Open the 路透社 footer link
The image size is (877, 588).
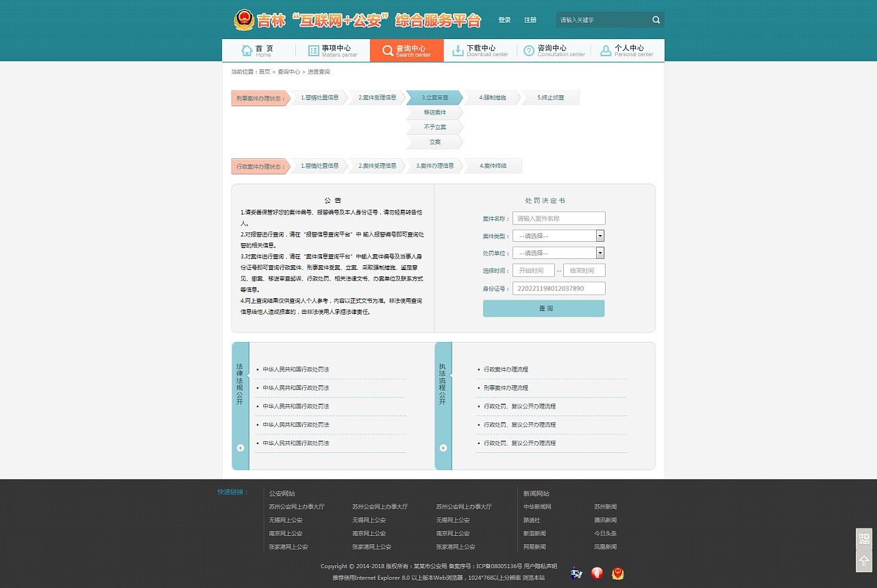coord(532,520)
